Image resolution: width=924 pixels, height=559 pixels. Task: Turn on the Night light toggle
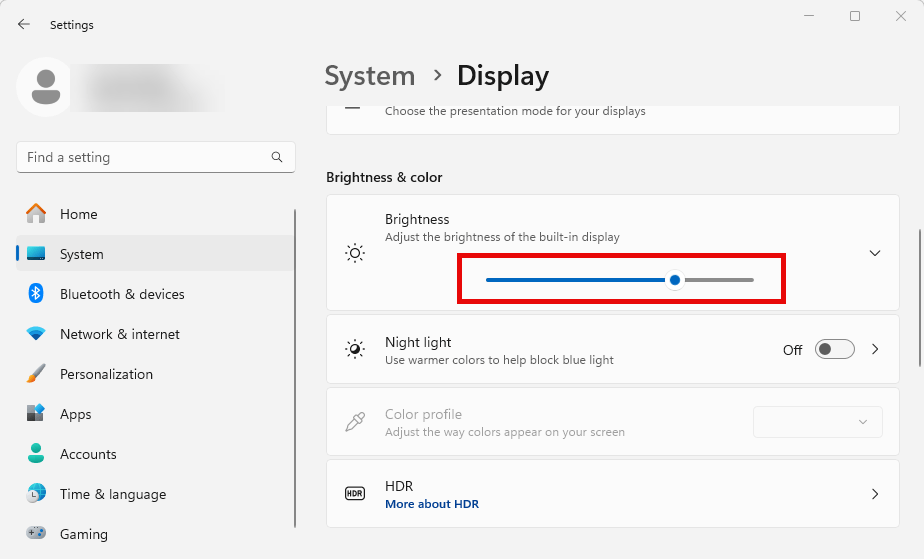(835, 349)
